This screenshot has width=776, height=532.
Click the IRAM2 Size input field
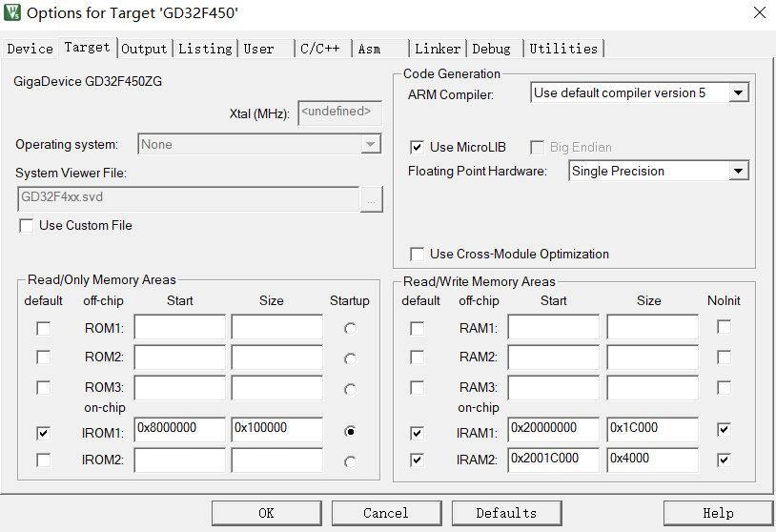click(651, 459)
